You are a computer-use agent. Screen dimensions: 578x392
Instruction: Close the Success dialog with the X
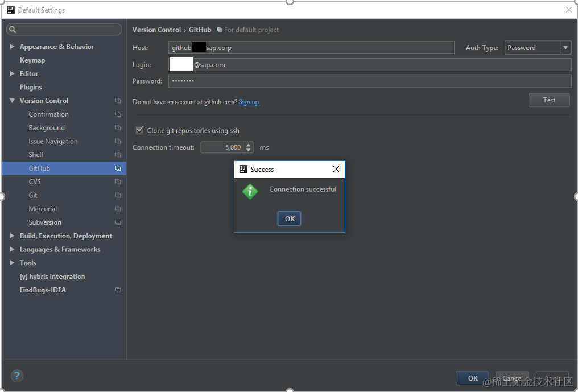[336, 169]
